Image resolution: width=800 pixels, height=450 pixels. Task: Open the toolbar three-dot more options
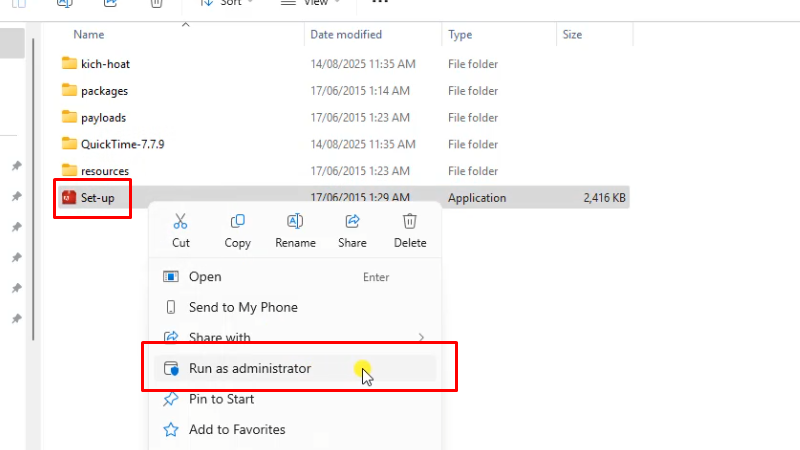pos(380,3)
